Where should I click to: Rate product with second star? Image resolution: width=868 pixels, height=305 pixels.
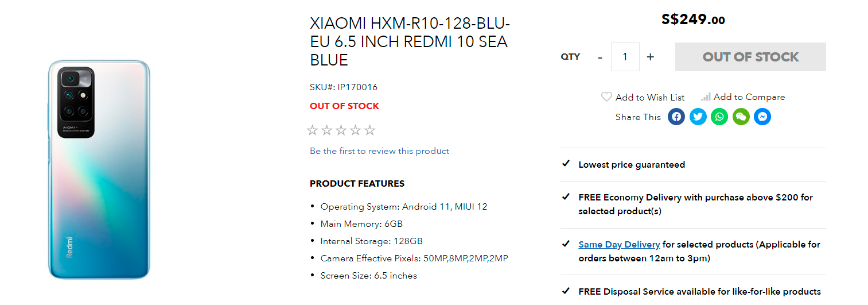327,130
